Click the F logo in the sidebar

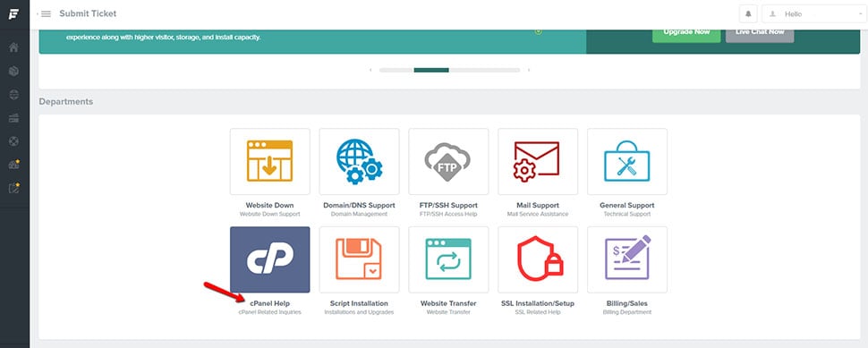point(13,13)
